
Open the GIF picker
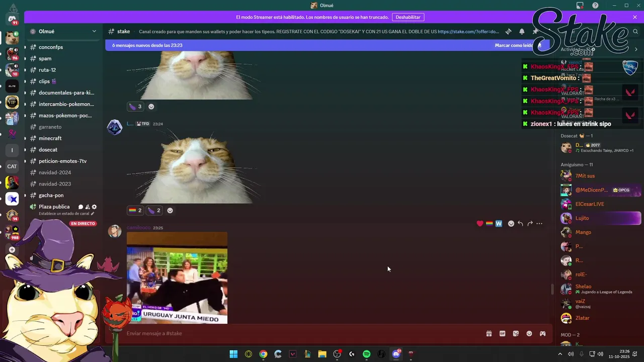point(502,333)
